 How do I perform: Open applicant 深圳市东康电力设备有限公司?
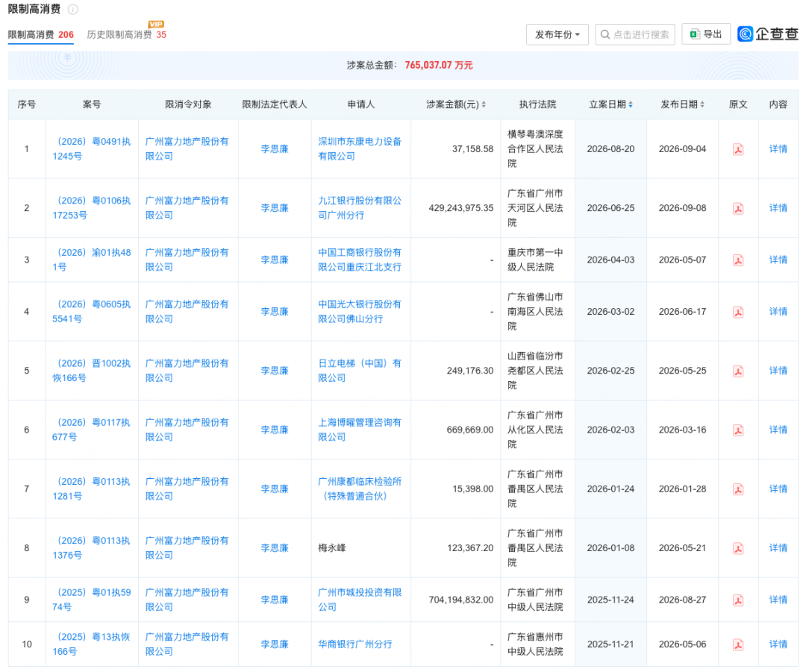(x=360, y=149)
